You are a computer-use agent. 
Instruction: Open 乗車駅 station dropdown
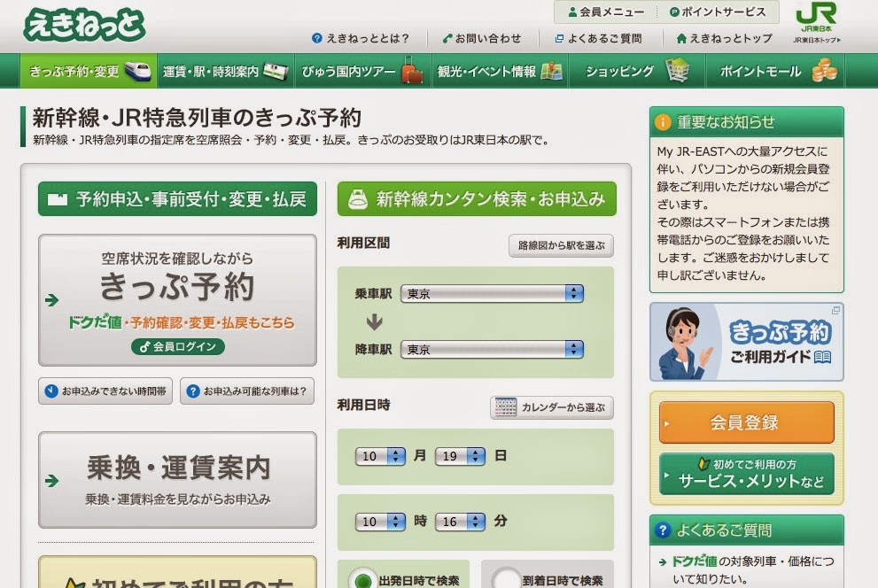[x=493, y=293]
